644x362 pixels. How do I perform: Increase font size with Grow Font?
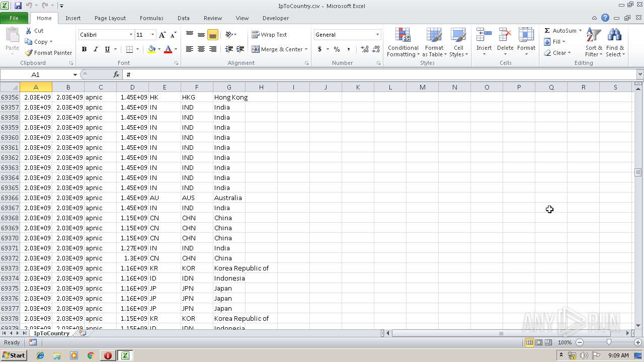(x=162, y=35)
